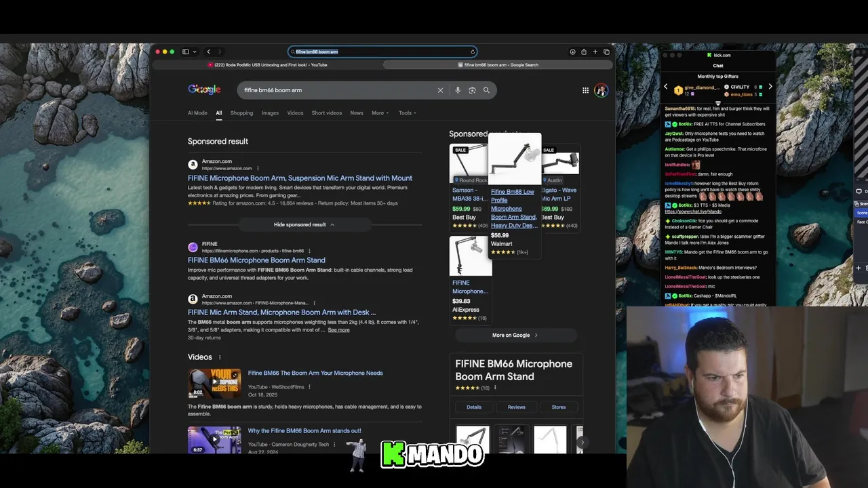The width and height of the screenshot is (868, 488).
Task: Click MINTYB username in Kick chat
Action: 673,252
